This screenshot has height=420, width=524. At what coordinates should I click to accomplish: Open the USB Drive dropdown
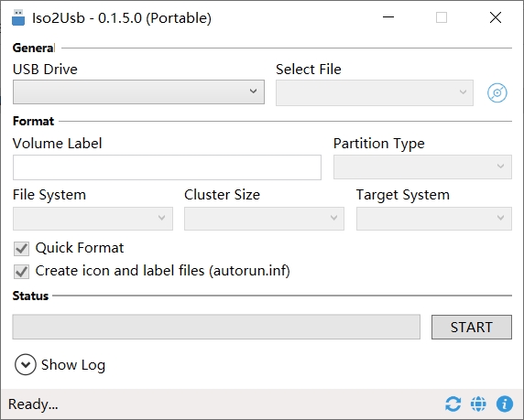(138, 92)
